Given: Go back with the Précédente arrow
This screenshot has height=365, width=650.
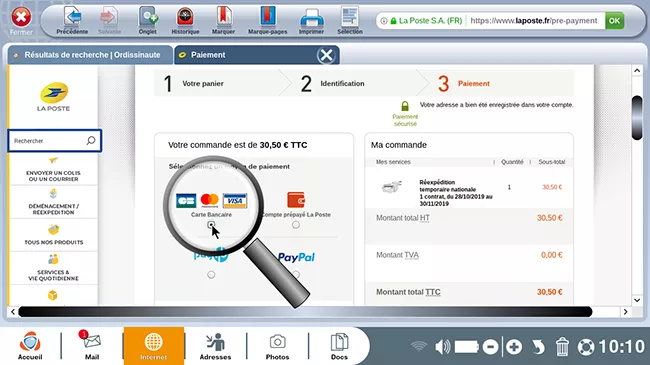Looking at the screenshot, I should coord(72,21).
